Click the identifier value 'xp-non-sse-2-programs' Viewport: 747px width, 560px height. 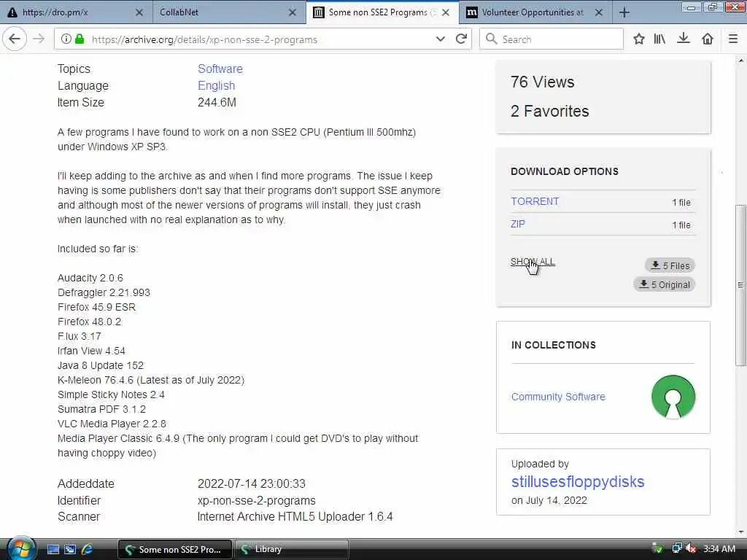point(256,500)
